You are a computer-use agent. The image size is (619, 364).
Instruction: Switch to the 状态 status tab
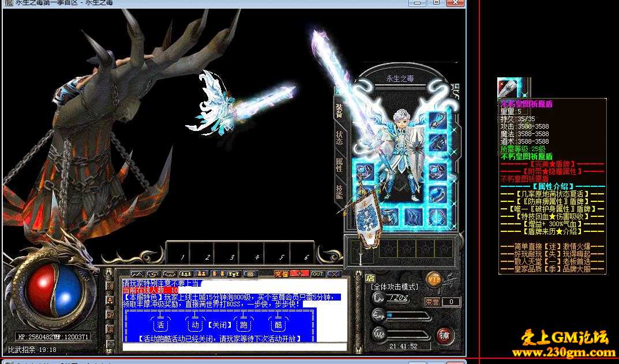[x=339, y=137]
